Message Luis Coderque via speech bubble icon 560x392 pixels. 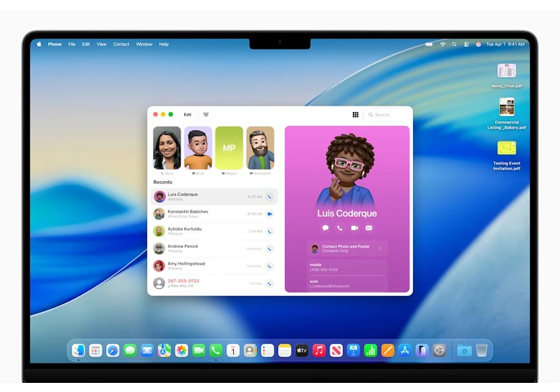[x=325, y=227]
